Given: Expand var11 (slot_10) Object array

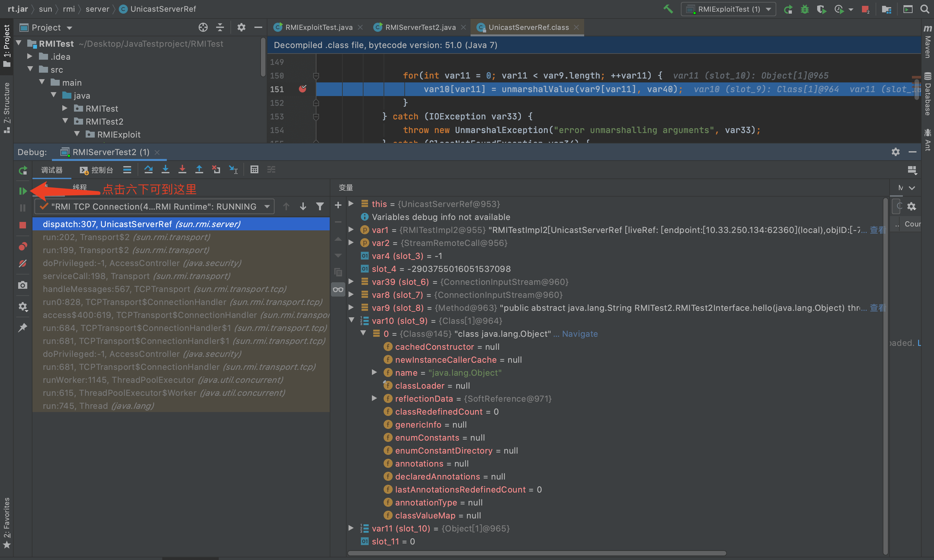Looking at the screenshot, I should pyautogui.click(x=351, y=528).
